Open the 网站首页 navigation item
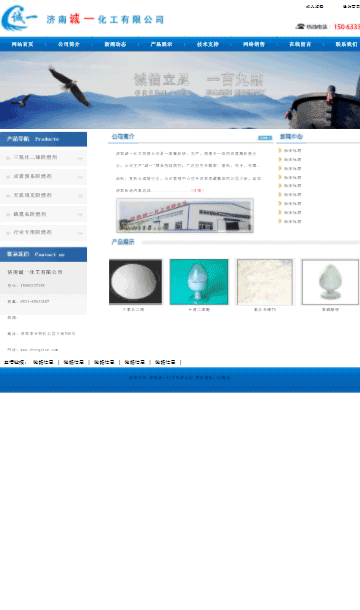Screen dimensions: 360x610 pyautogui.click(x=23, y=44)
